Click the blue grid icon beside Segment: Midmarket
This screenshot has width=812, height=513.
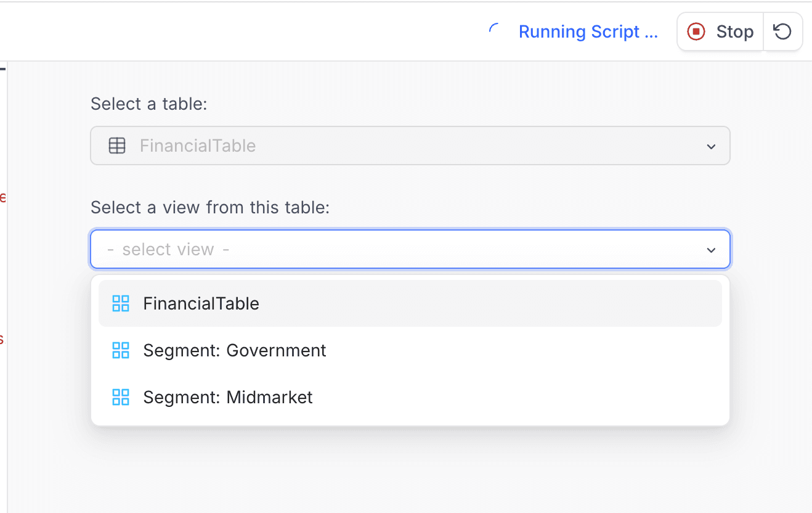(121, 397)
